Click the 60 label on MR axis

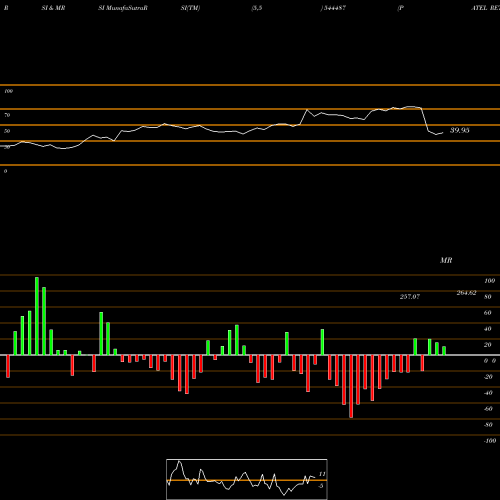coord(487,313)
